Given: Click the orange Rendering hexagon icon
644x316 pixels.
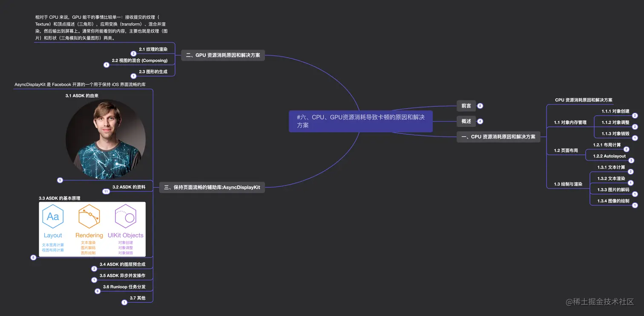Looking at the screenshot, I should click(89, 217).
